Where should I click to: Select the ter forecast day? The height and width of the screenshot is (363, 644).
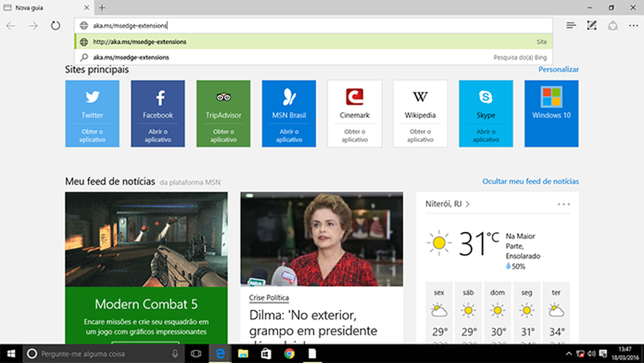point(556,313)
